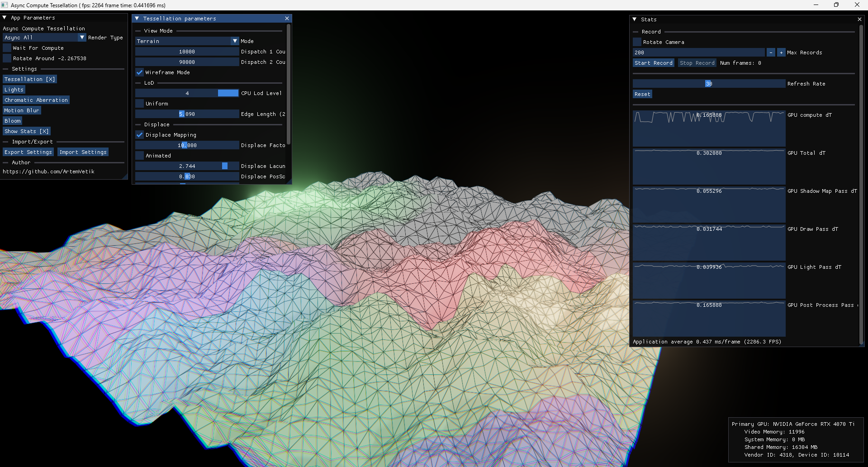
Task: Click the 'Num frames: 0' label
Action: (x=740, y=63)
